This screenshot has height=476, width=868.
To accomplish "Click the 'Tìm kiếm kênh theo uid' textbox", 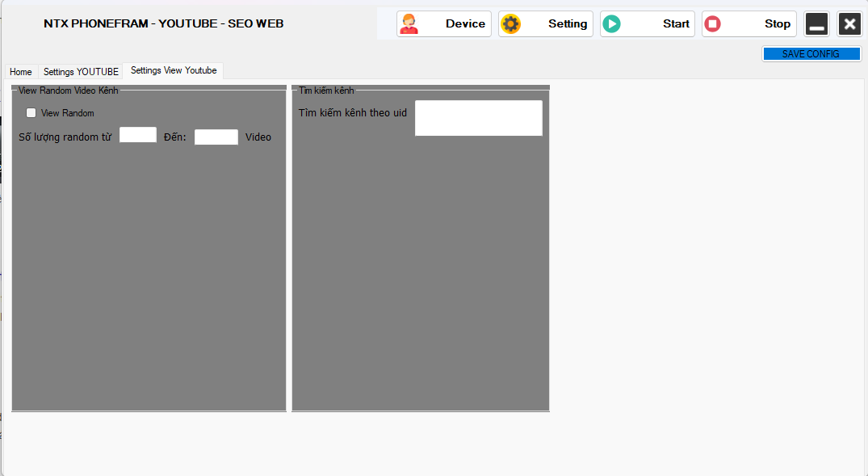I will [478, 118].
